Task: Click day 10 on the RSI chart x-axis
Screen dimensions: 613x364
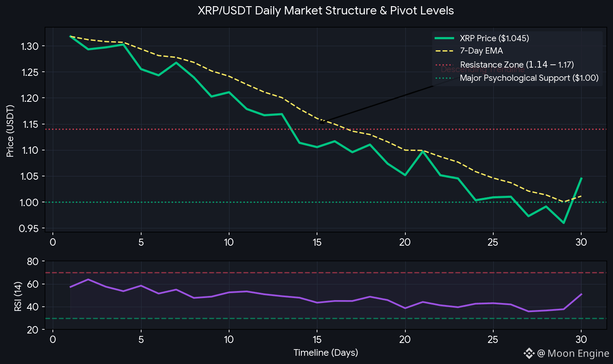Action: tap(229, 340)
